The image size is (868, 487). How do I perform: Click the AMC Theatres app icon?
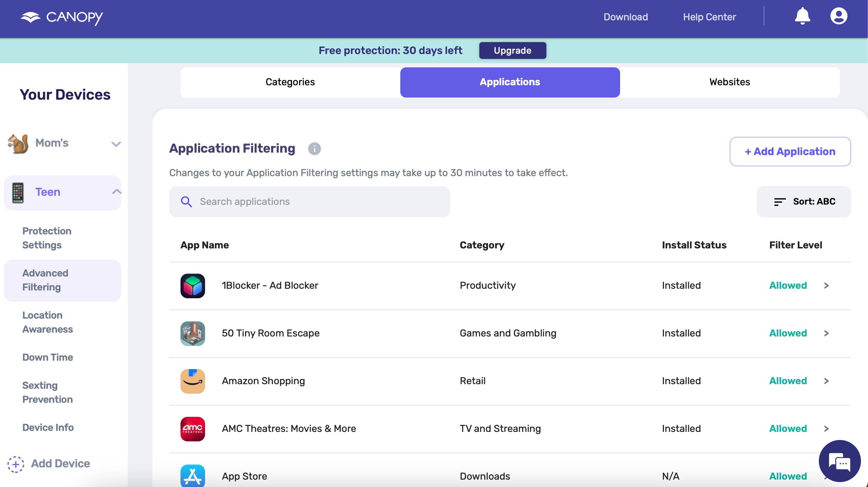193,429
